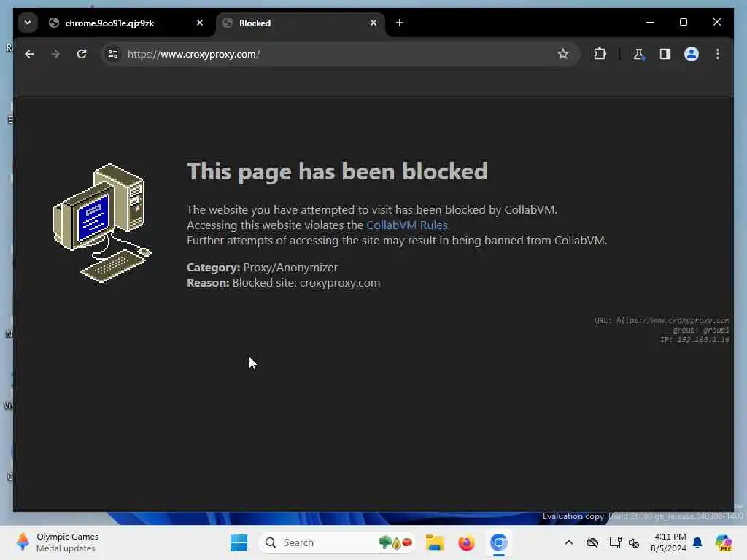Click 'Proxy/Anonymizer' category text
The width and height of the screenshot is (747, 560).
point(290,267)
